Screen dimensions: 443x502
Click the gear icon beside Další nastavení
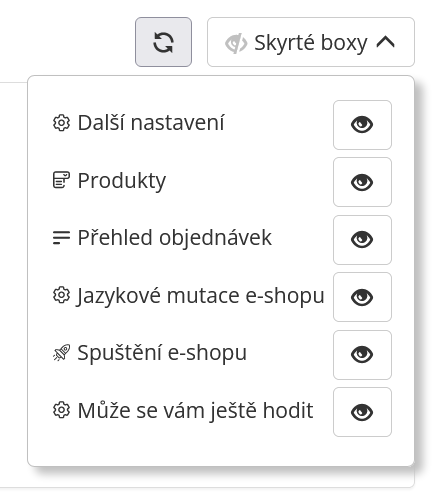coord(61,123)
